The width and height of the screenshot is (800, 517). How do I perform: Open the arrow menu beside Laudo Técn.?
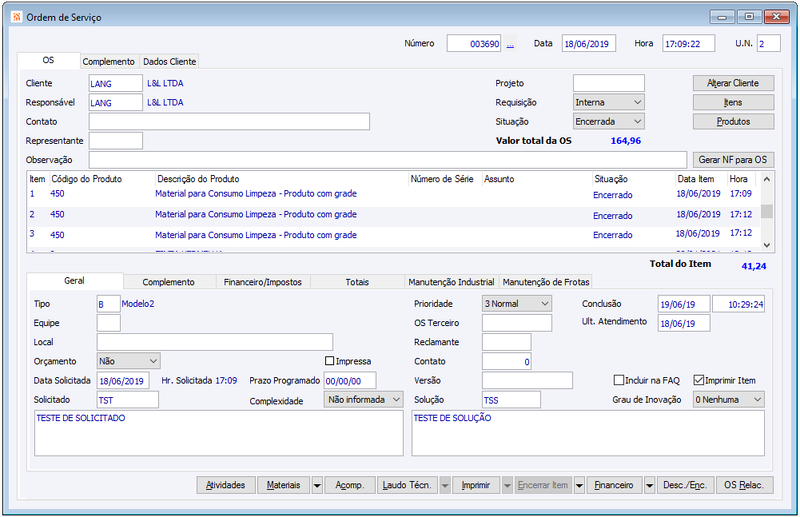click(x=445, y=485)
